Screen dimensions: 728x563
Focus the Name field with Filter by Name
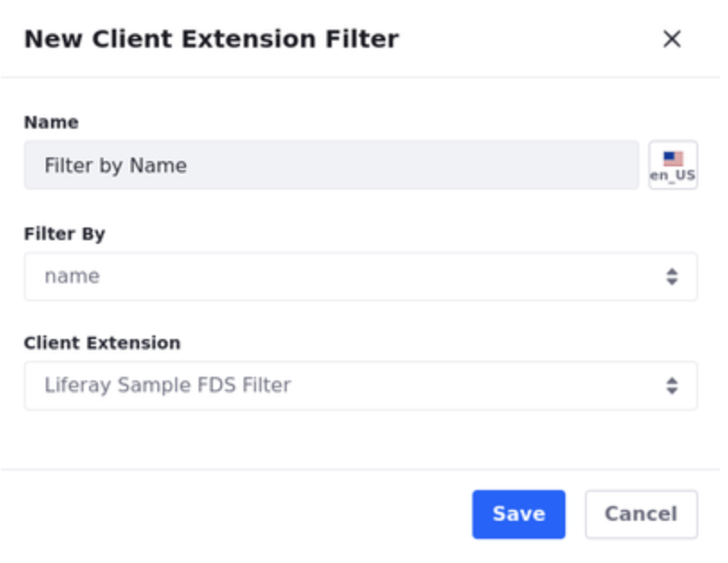(332, 165)
